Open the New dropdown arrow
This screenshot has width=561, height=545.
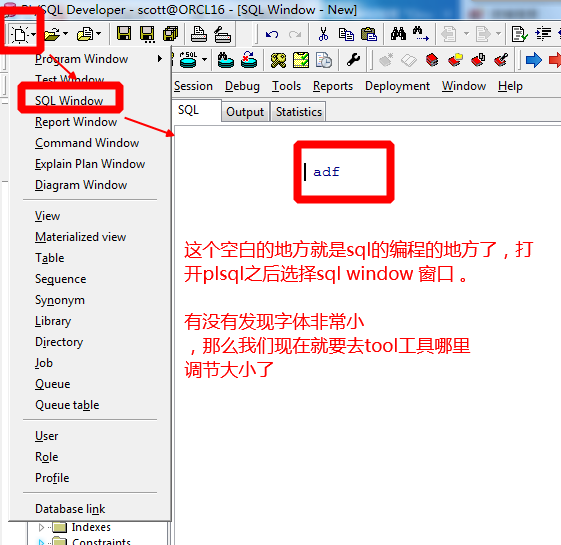33,35
